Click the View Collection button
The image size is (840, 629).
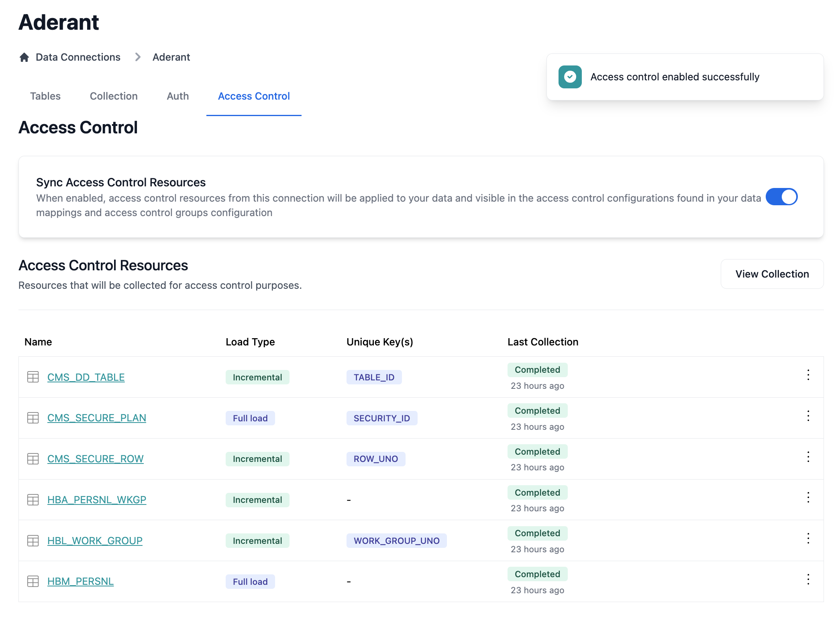click(772, 274)
